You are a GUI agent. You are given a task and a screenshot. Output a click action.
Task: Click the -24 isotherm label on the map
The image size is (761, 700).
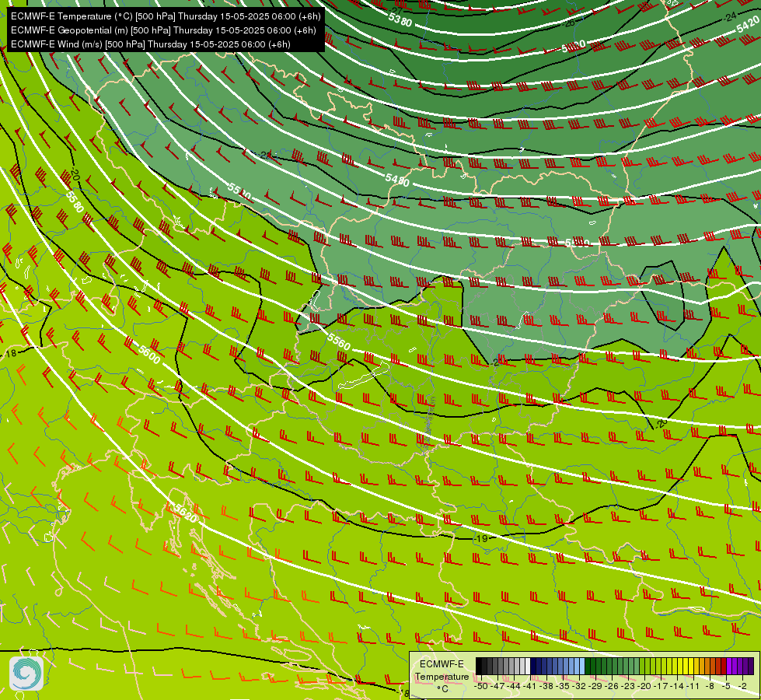(729, 17)
